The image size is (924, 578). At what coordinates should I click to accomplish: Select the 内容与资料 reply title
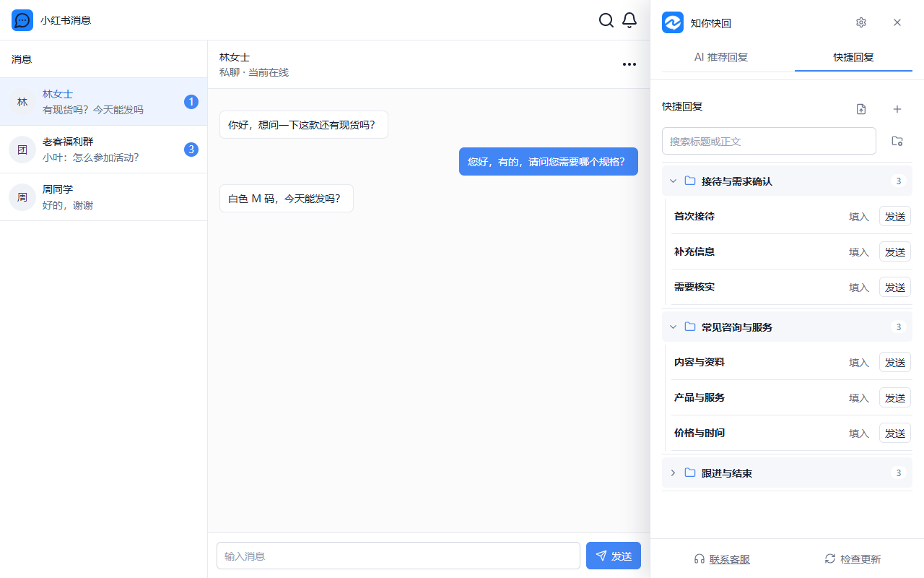click(x=699, y=362)
